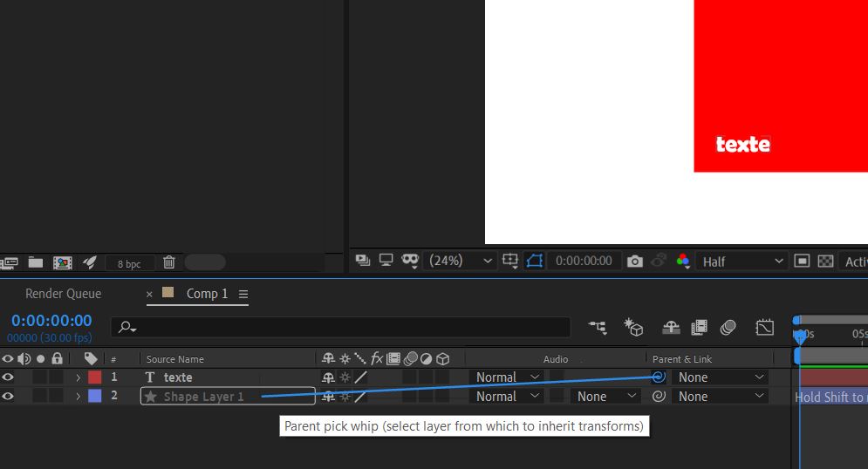Take a snapshot with camera icon
The image size is (868, 469).
pyautogui.click(x=635, y=261)
